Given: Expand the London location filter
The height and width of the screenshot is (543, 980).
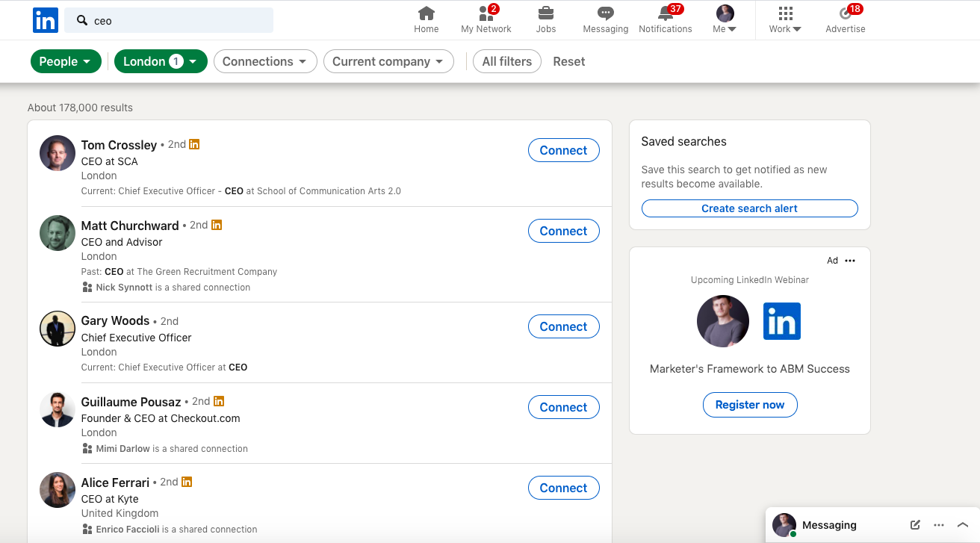Looking at the screenshot, I should (x=161, y=61).
